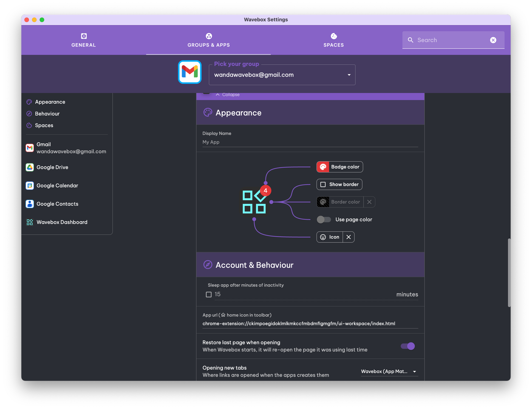This screenshot has width=532, height=409.
Task: Click the Appearance sidebar palette icon
Action: (29, 102)
